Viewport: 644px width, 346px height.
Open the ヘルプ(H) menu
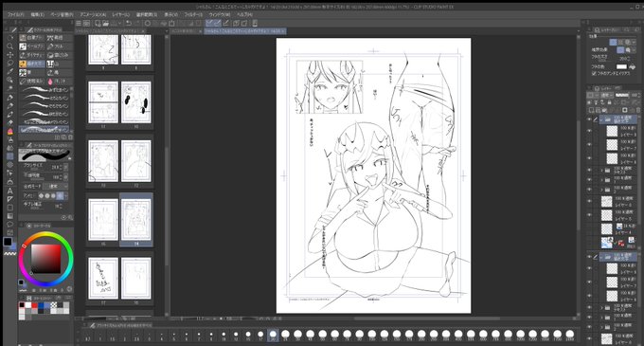(x=244, y=14)
